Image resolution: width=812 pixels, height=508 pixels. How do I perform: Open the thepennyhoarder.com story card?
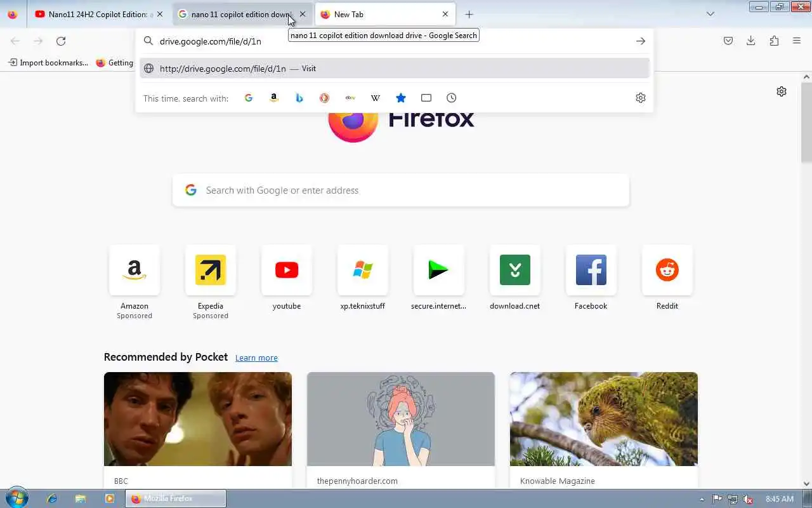(401, 430)
